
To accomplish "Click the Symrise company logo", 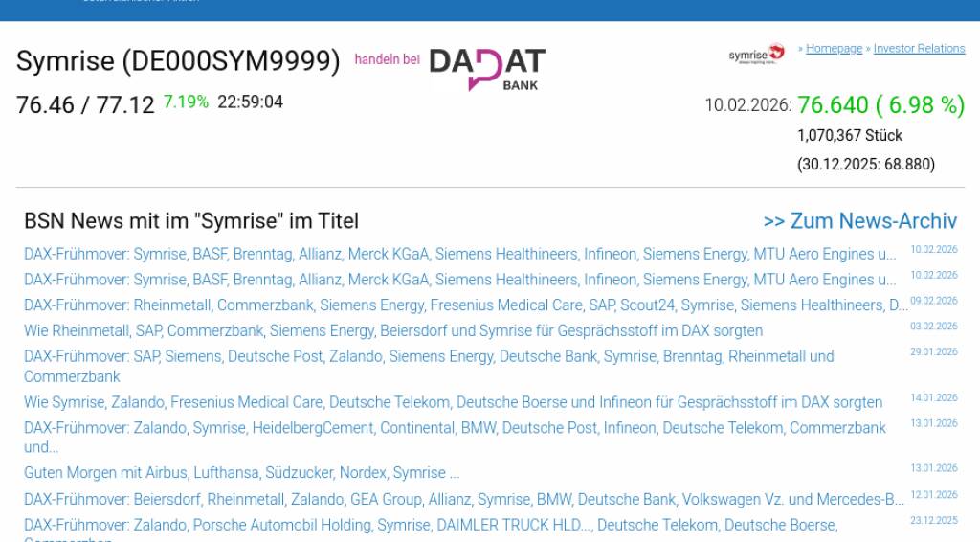I will pos(756,54).
